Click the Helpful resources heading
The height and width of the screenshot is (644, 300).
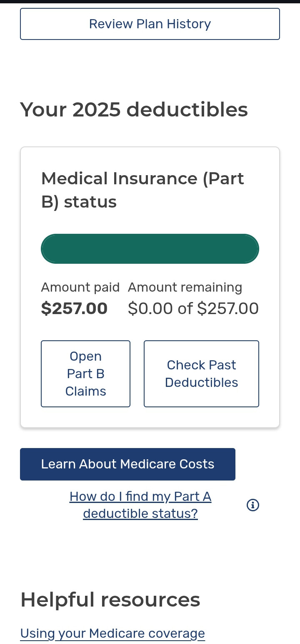[x=110, y=599]
